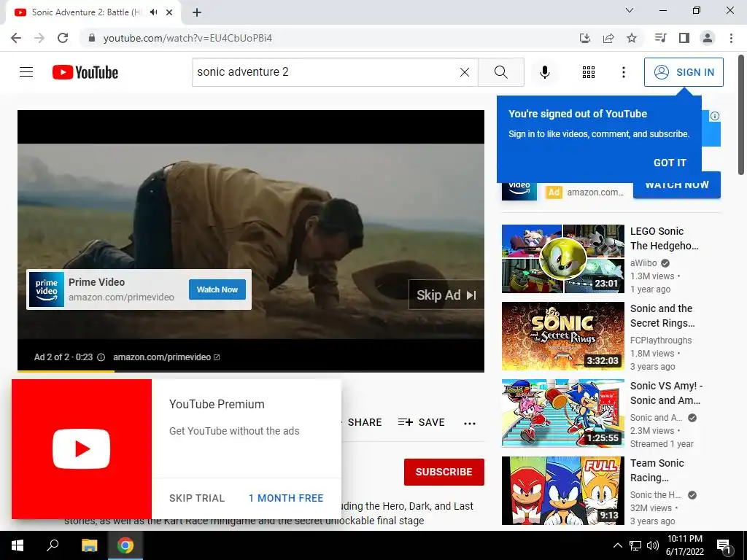Click Chrome icon in the taskbar
Viewport: 747px width, 560px height.
click(125, 545)
